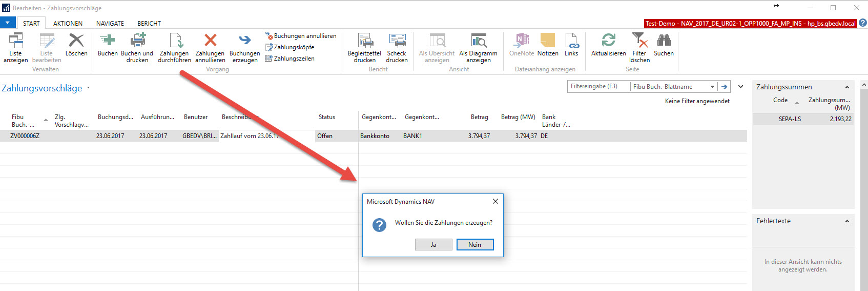The image size is (868, 291).
Task: Click the scrollbar up arrow
Action: pos(864,85)
